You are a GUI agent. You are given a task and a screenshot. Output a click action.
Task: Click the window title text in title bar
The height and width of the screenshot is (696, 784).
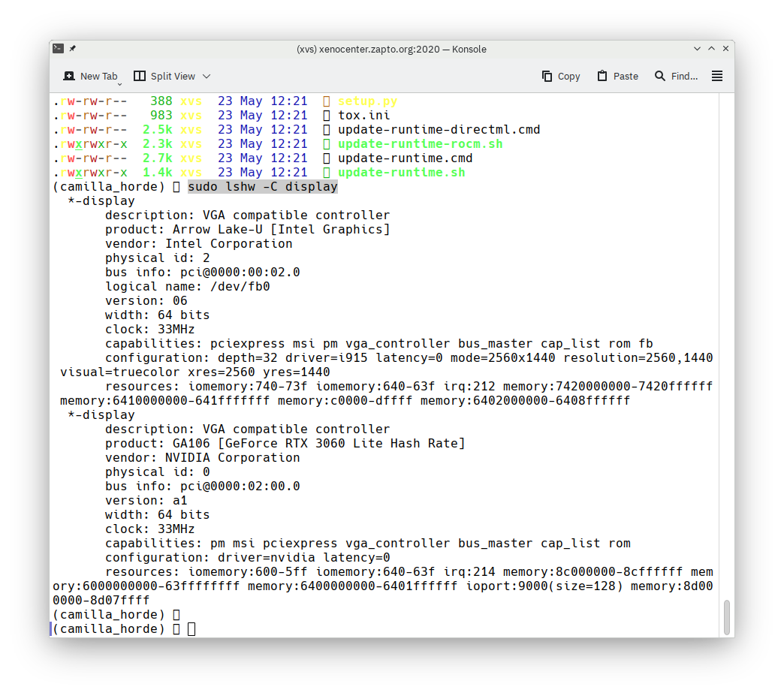[x=391, y=49]
